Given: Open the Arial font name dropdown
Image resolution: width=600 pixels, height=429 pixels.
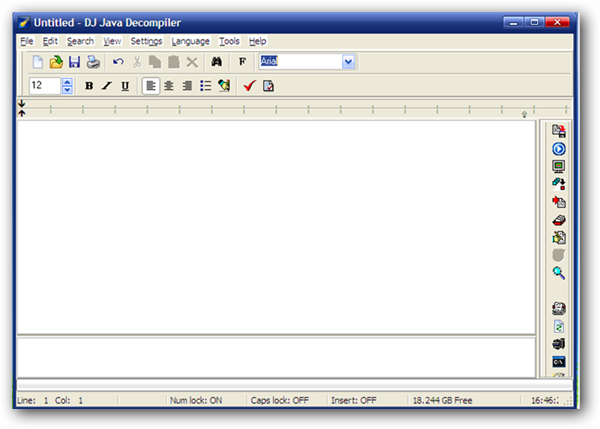Looking at the screenshot, I should click(x=348, y=62).
